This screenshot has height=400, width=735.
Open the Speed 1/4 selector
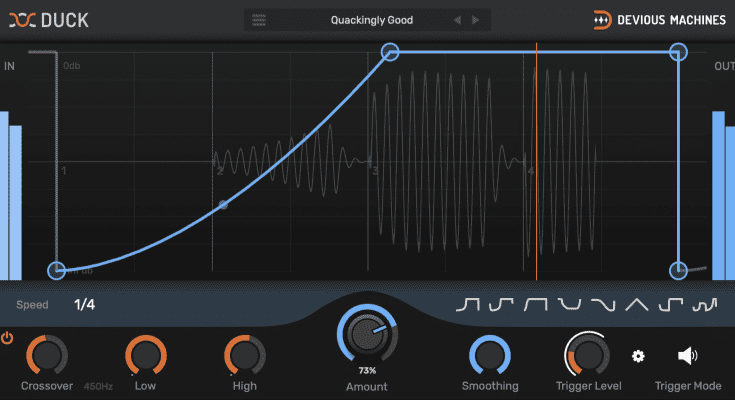point(84,304)
